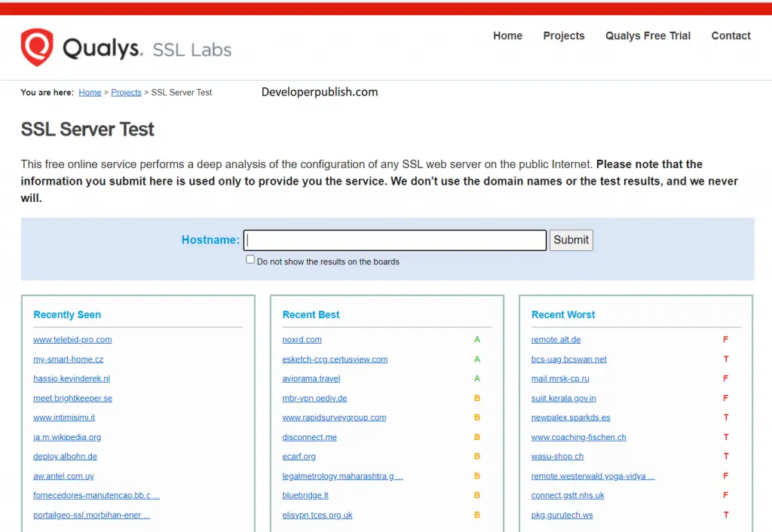This screenshot has width=772, height=532.
Task: Open hassio.kevinderek.nl link
Action: [x=72, y=378]
